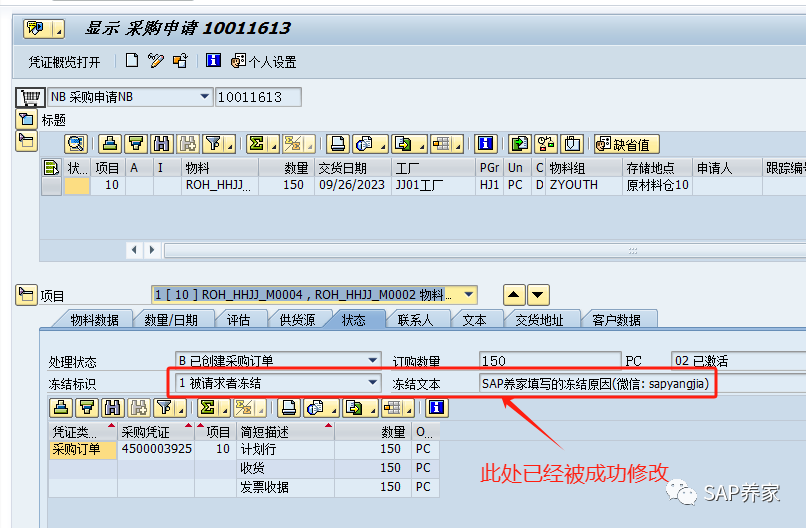Sort ascending in item overview toolbar
This screenshot has width=806, height=528.
109,144
